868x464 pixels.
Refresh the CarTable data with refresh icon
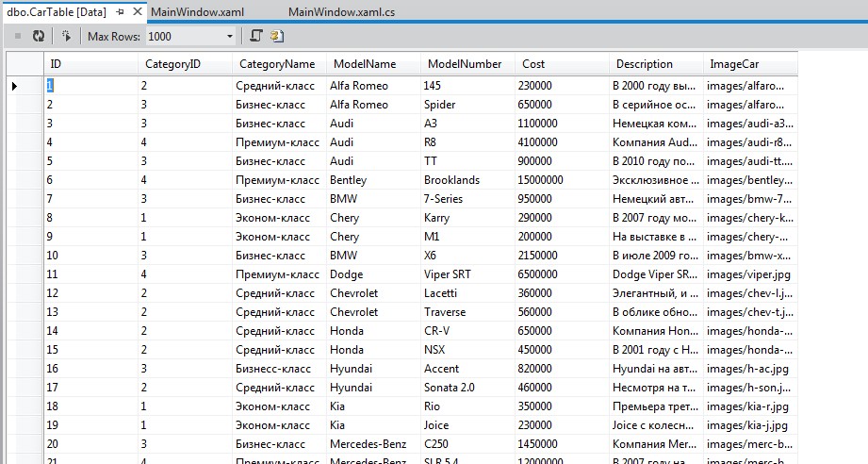click(x=39, y=37)
